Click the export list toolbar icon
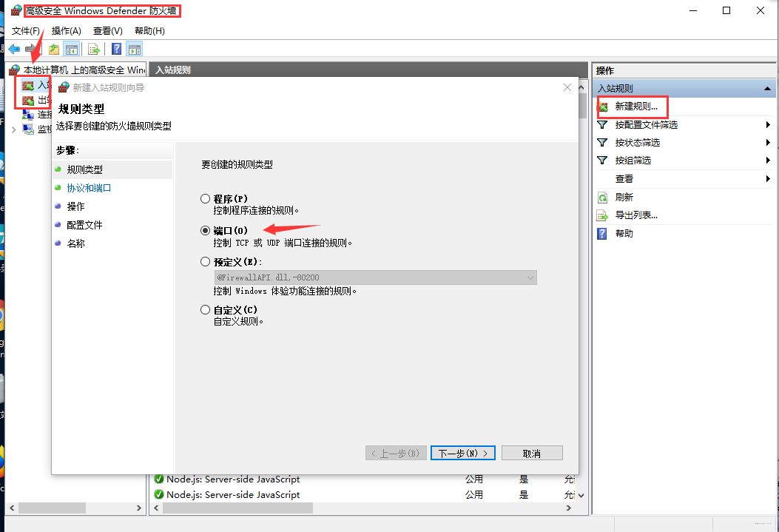 (94, 49)
